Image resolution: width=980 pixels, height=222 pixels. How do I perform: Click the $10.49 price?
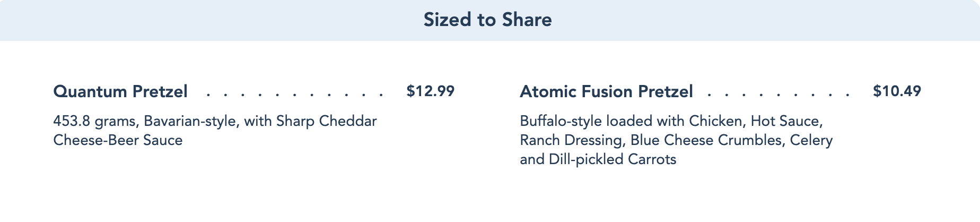pos(897,91)
